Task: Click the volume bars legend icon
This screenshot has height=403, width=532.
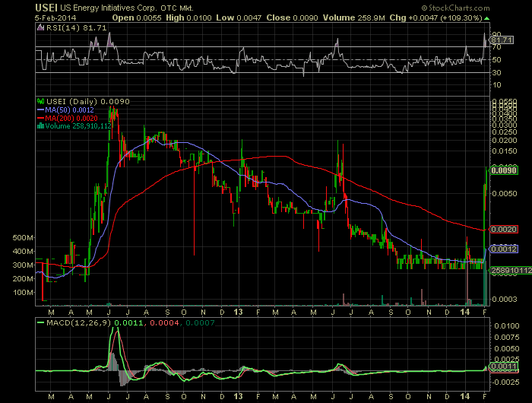Action: (x=40, y=126)
